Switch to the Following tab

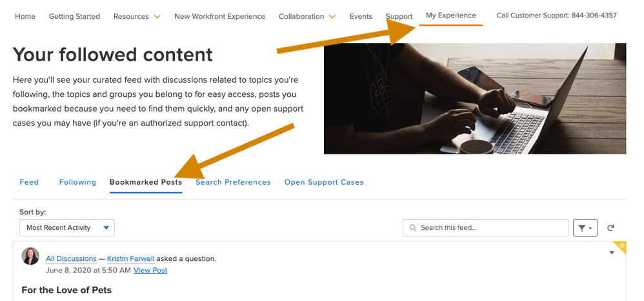point(77,182)
